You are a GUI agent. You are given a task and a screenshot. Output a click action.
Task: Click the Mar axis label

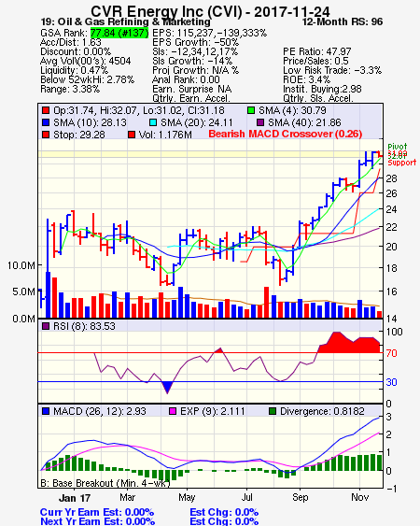[x=127, y=497]
